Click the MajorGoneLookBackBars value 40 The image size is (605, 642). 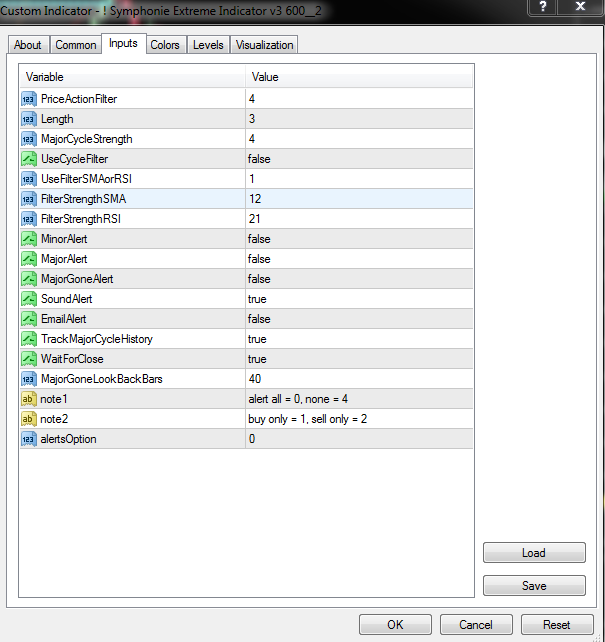coord(255,379)
